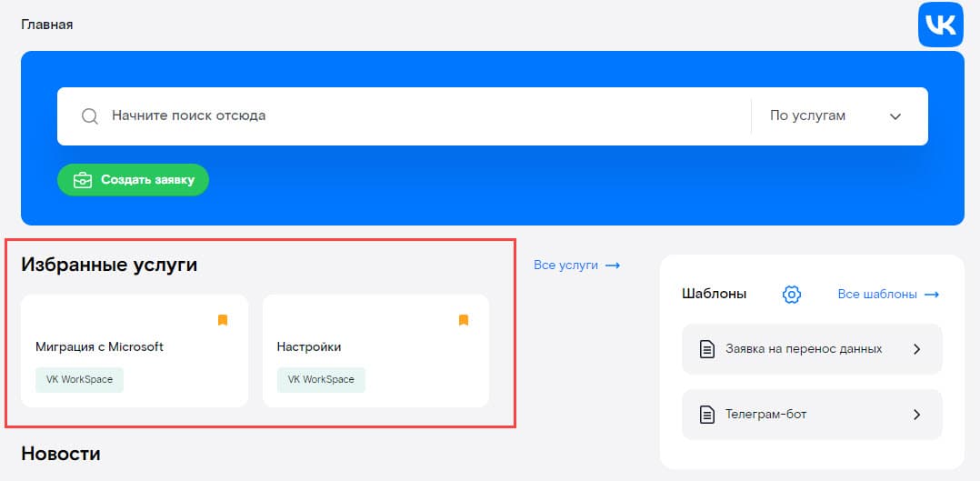Open the Главная breadcrumb item
Viewport: 980px width, 481px height.
click(47, 25)
